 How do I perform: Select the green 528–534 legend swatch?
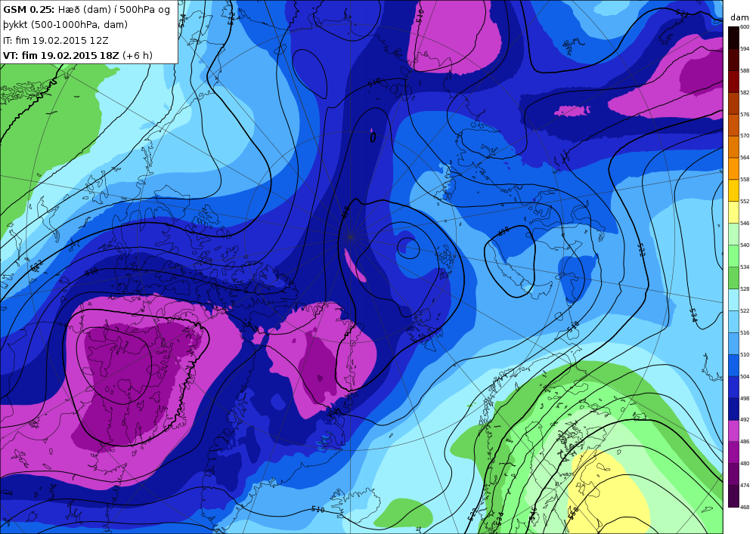[733, 278]
